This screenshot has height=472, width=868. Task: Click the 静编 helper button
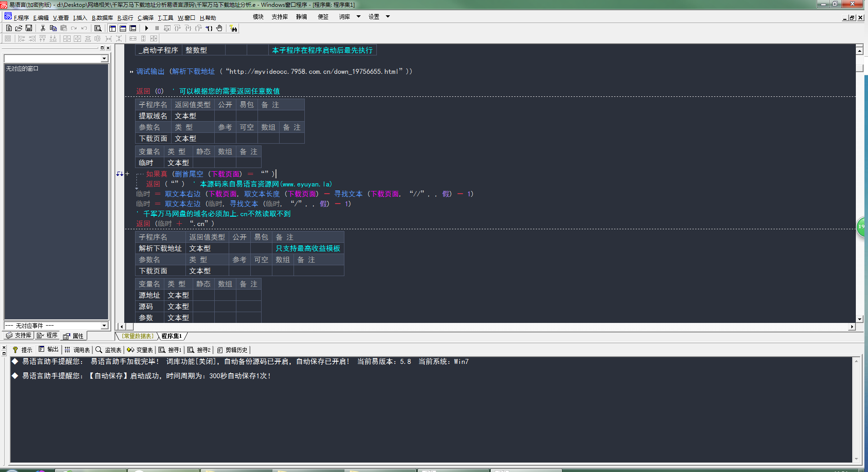coord(302,17)
